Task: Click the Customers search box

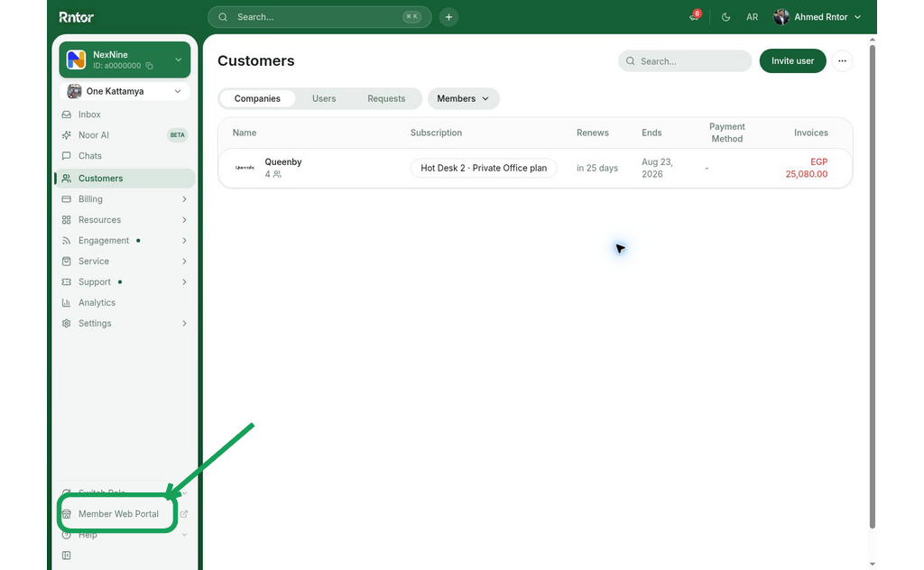Action: click(x=685, y=61)
